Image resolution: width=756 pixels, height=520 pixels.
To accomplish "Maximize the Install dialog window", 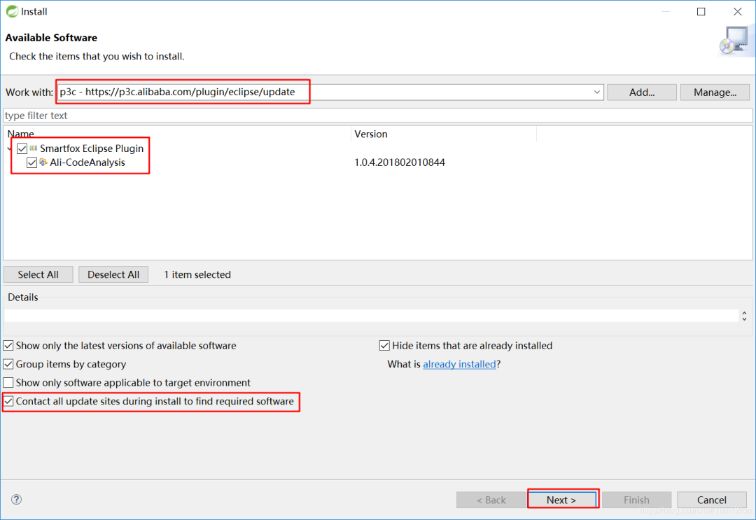I will (x=701, y=12).
